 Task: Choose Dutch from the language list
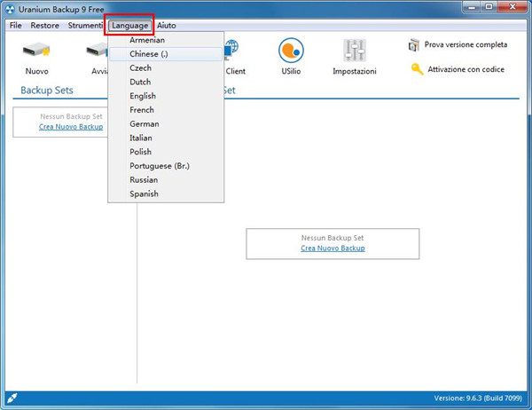[x=166, y=82]
